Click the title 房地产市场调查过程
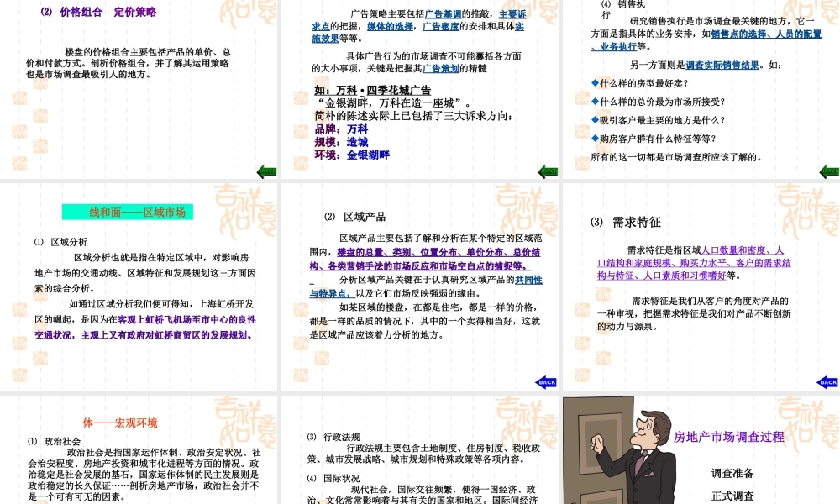The width and height of the screenshot is (840, 504). coord(728,437)
